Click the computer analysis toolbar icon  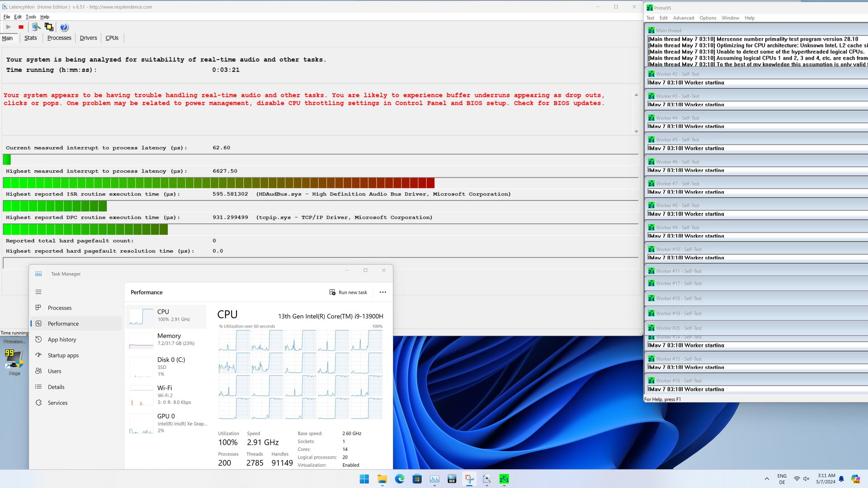pos(36,27)
